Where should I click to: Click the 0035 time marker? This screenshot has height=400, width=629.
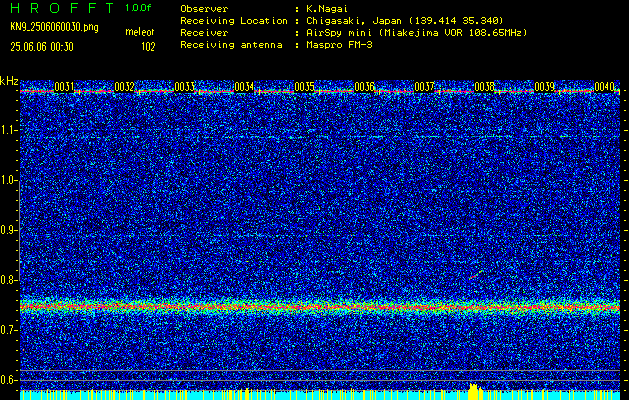[x=304, y=87]
